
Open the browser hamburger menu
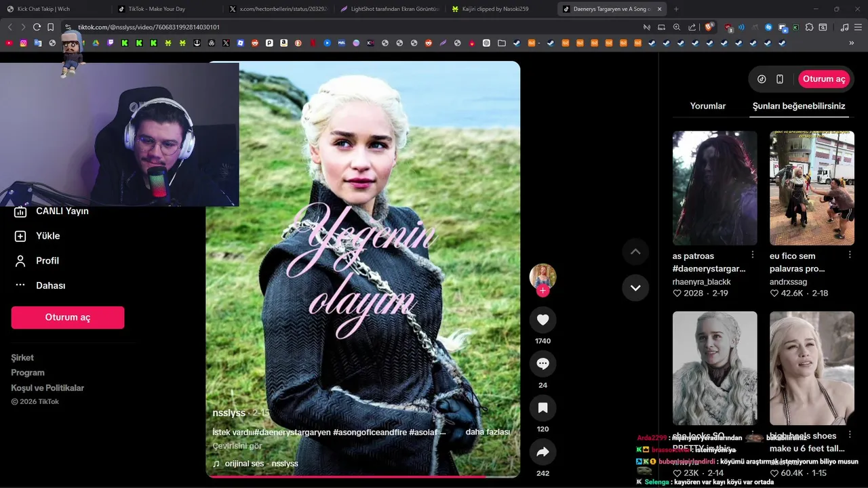click(x=859, y=27)
